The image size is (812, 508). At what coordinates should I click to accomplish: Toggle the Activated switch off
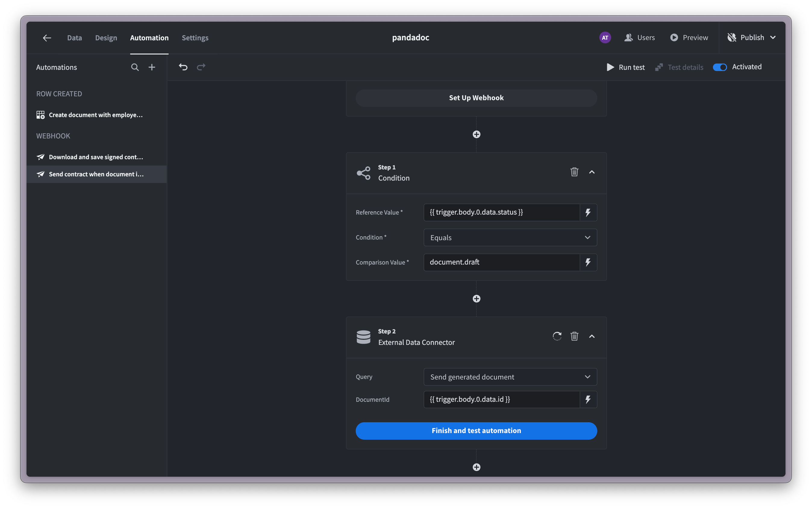point(720,67)
